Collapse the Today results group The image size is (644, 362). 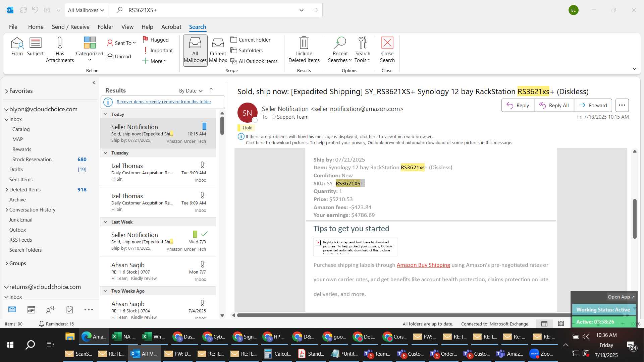(105, 114)
